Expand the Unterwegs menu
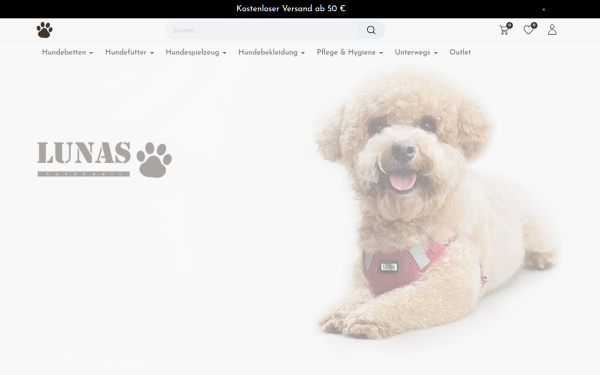 [x=416, y=52]
